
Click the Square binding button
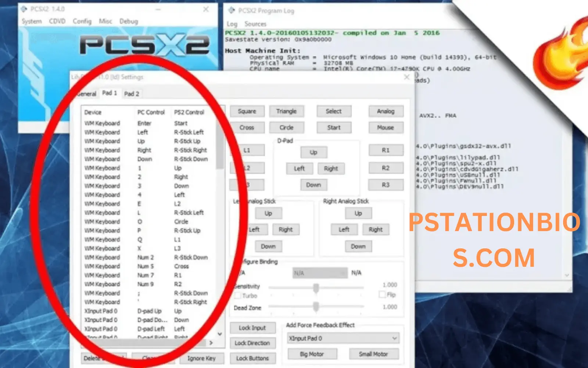(x=247, y=111)
